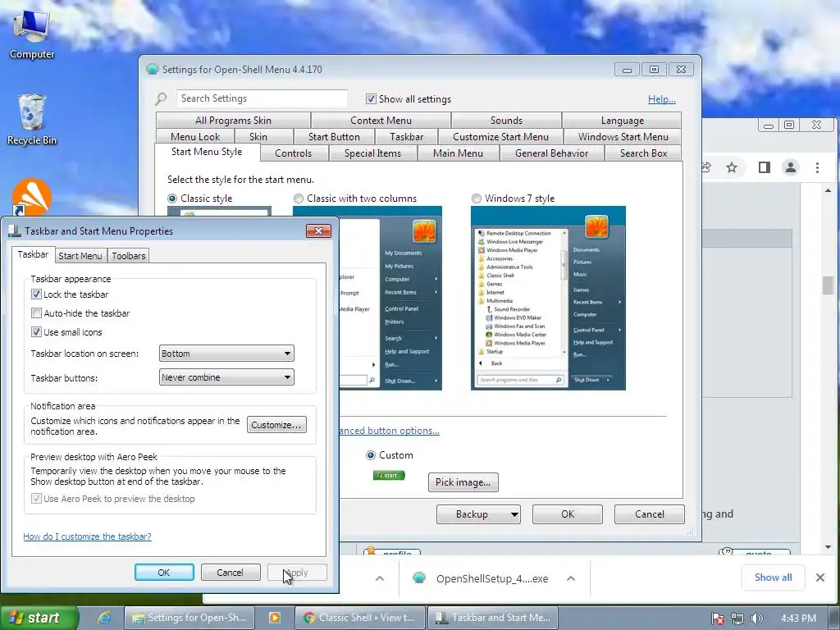Expand the Backup button dropdown arrow
This screenshot has height=630, width=840.
[x=514, y=514]
